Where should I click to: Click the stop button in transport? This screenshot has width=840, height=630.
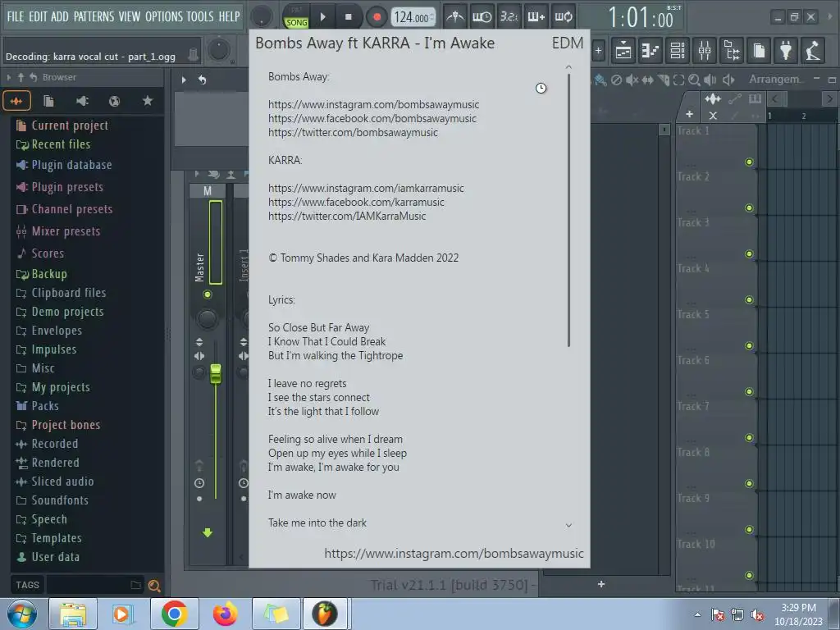click(x=348, y=17)
